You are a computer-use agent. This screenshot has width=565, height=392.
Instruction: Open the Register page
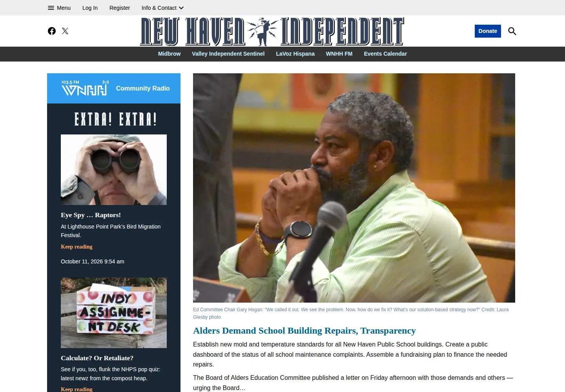tap(120, 8)
